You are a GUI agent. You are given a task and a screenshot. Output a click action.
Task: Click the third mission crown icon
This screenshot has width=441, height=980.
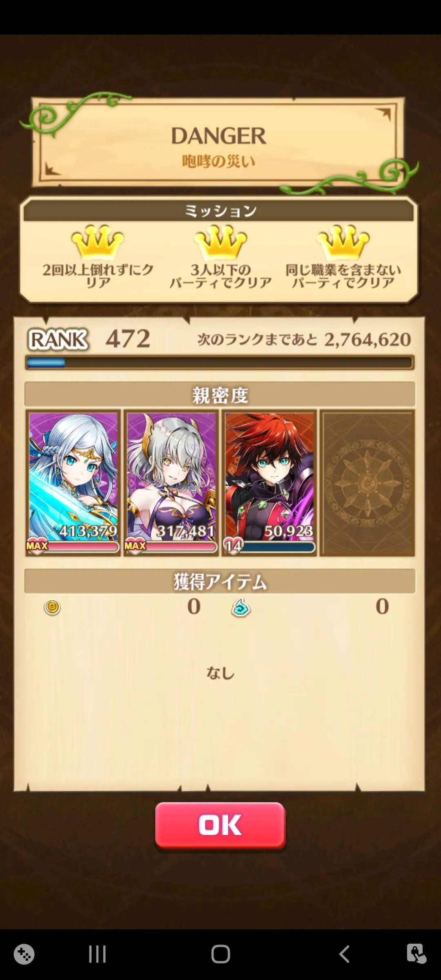(343, 242)
